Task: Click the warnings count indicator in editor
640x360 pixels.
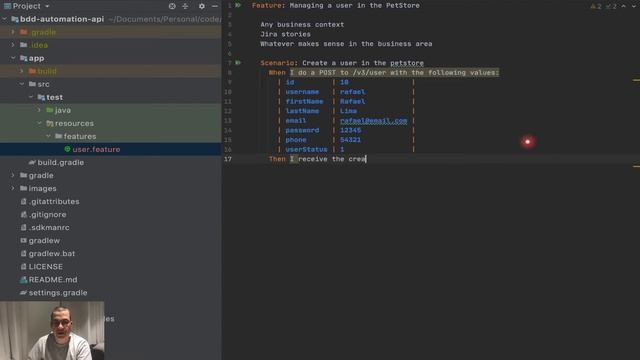Action: pyautogui.click(x=596, y=6)
